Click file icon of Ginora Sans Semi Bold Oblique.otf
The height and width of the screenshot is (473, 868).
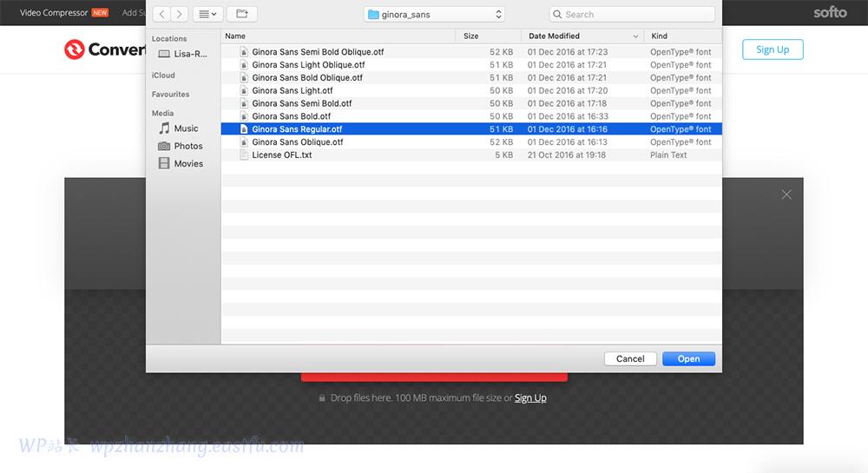coord(244,52)
